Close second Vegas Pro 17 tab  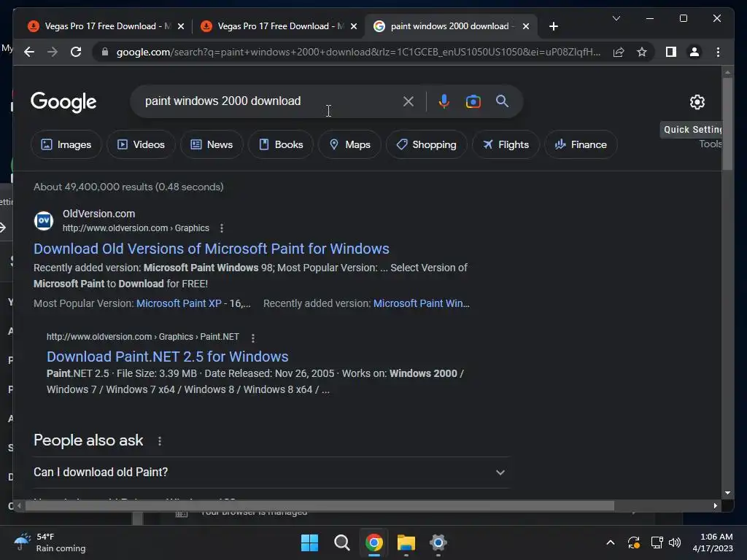click(354, 26)
